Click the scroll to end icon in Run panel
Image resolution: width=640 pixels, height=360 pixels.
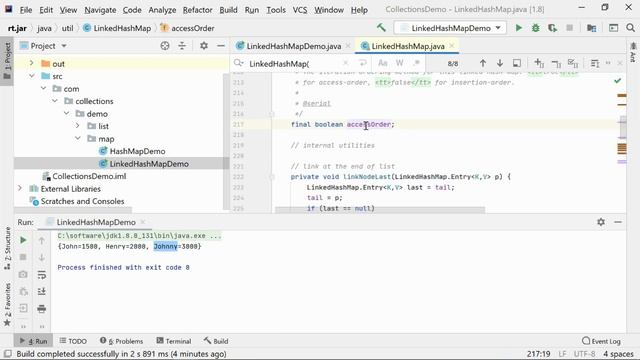tap(42, 291)
